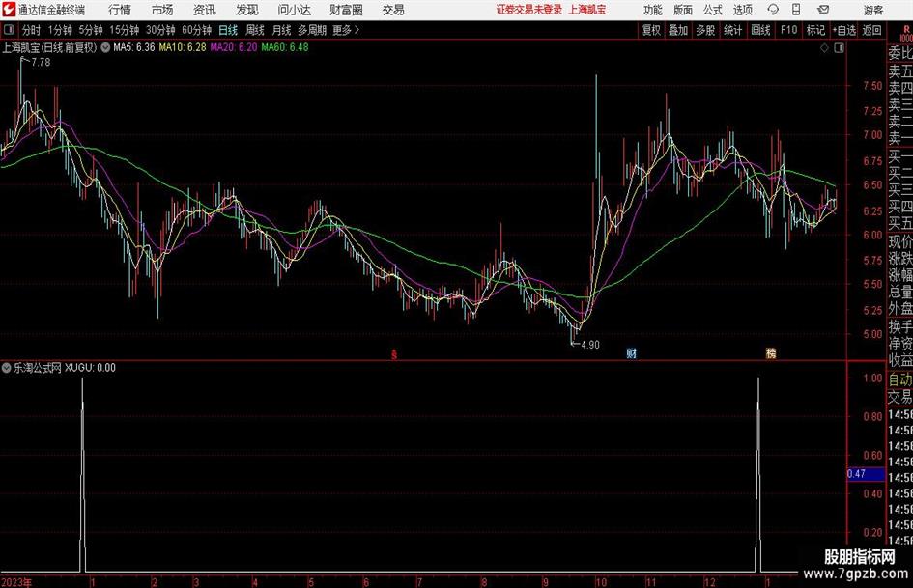This screenshot has width=913, height=588.
Task: Click the 上海凯宝(日线 前复权) chart title
Action: pyautogui.click(x=49, y=47)
